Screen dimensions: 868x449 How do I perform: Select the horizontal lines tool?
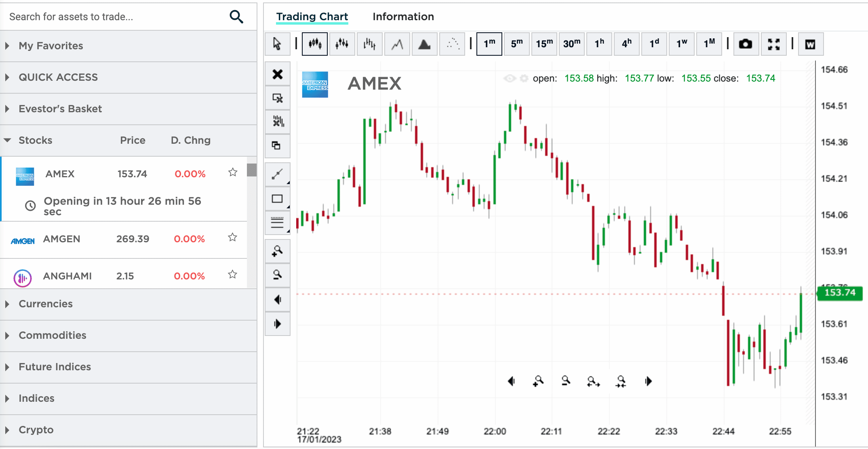278,222
